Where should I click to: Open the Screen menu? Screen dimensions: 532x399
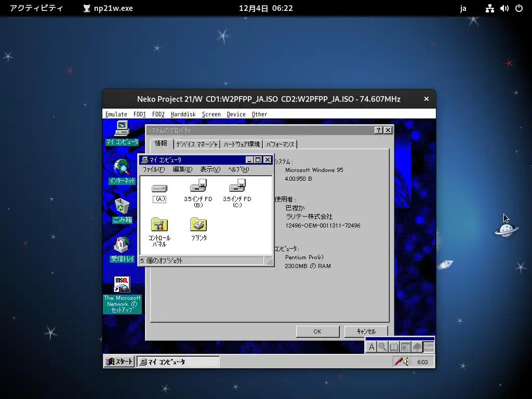coord(211,114)
